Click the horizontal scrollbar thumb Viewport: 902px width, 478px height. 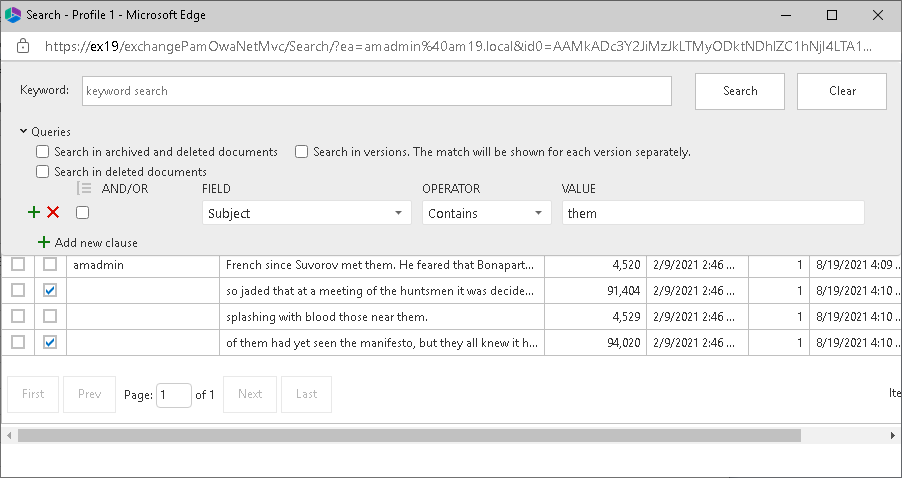(x=409, y=436)
